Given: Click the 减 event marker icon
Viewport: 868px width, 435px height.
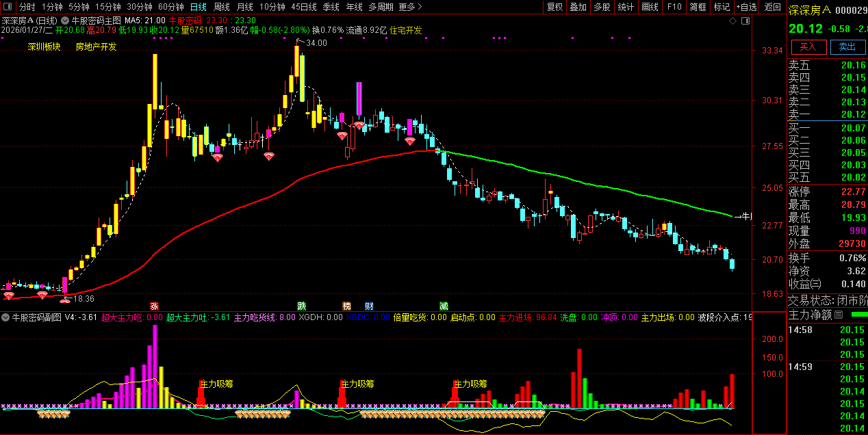Looking at the screenshot, I should pos(444,306).
